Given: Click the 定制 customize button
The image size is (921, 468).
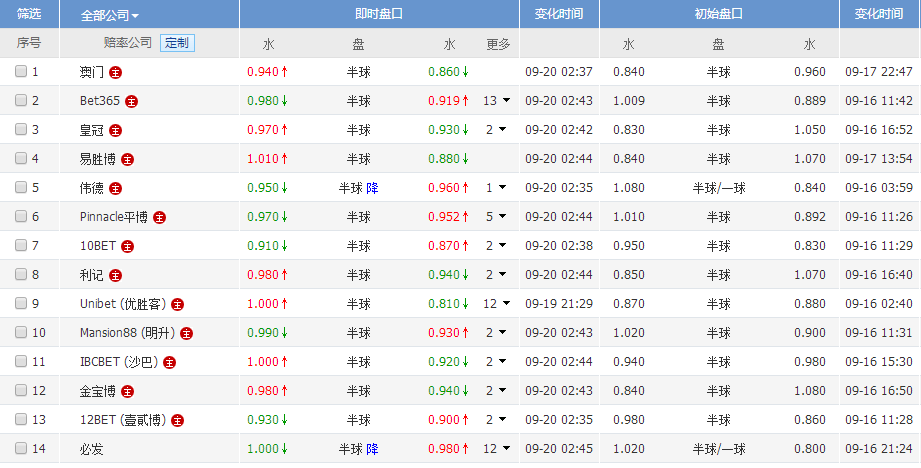Looking at the screenshot, I should tap(177, 43).
